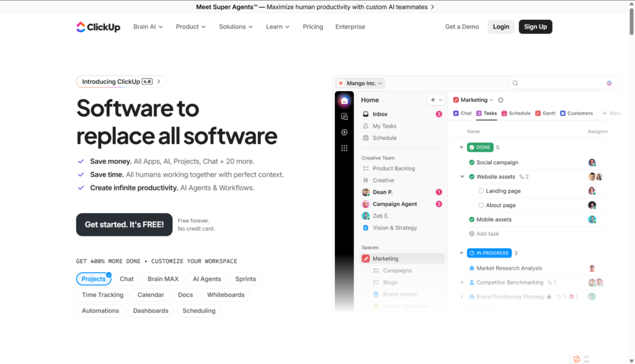Open the Pricing page
Screen dimensions: 635x364
tap(313, 27)
